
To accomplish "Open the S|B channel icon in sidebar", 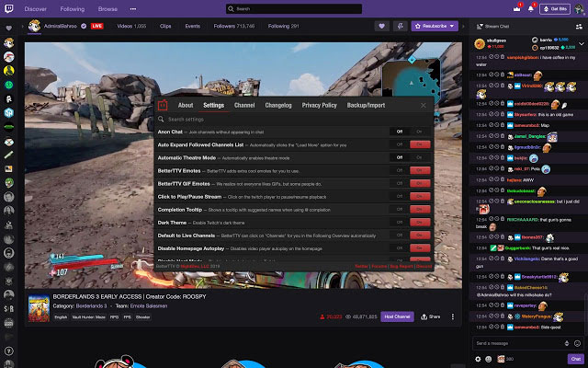I will click(x=9, y=309).
